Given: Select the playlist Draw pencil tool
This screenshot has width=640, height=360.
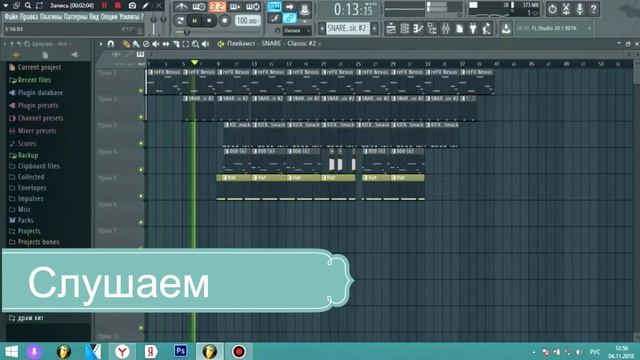Looking at the screenshot, I should pyautogui.click(x=126, y=44).
